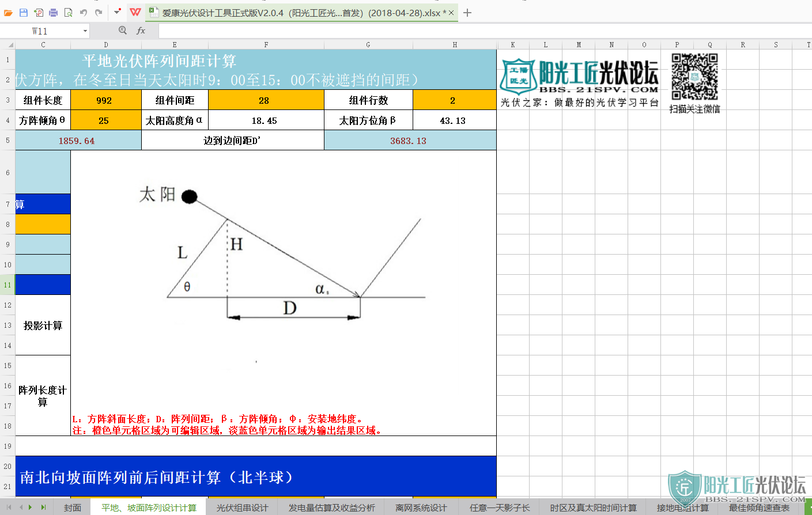Select column K header
Screen dimensions: 812x515
coord(513,44)
